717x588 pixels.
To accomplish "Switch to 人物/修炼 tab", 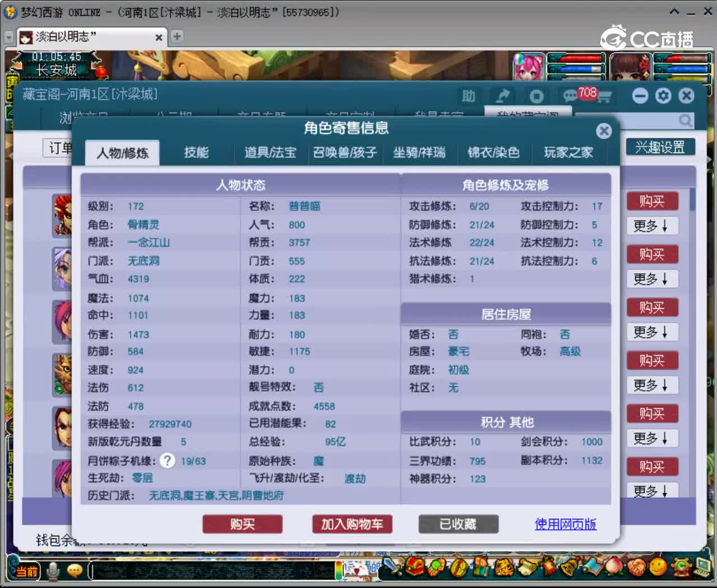I will 122,153.
